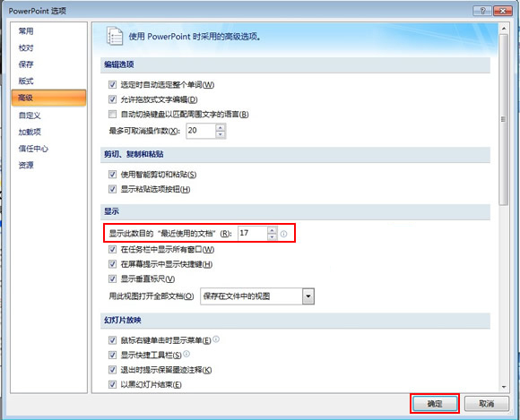Click info icon next to 显示快捷工具栏
520x420 pixels.
click(x=186, y=354)
